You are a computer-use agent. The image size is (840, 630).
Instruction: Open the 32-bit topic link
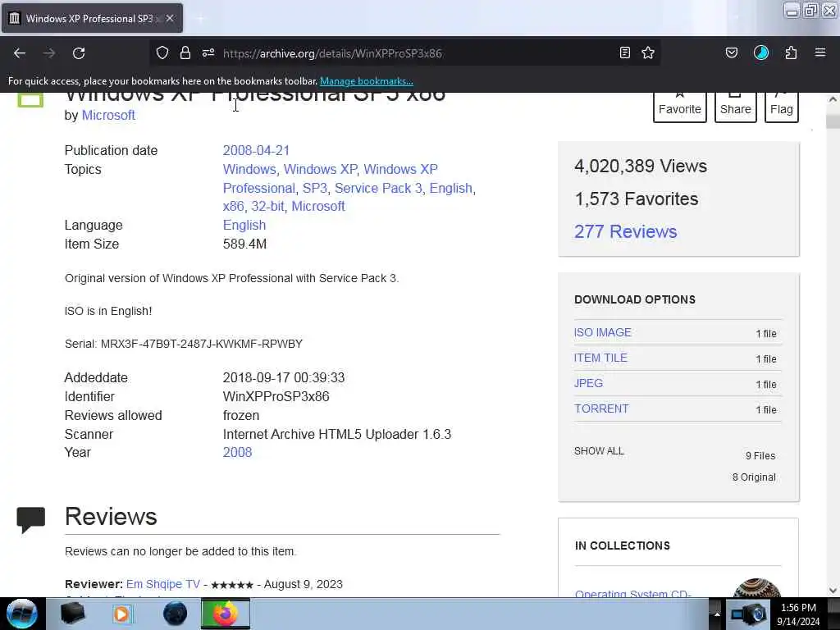(268, 206)
